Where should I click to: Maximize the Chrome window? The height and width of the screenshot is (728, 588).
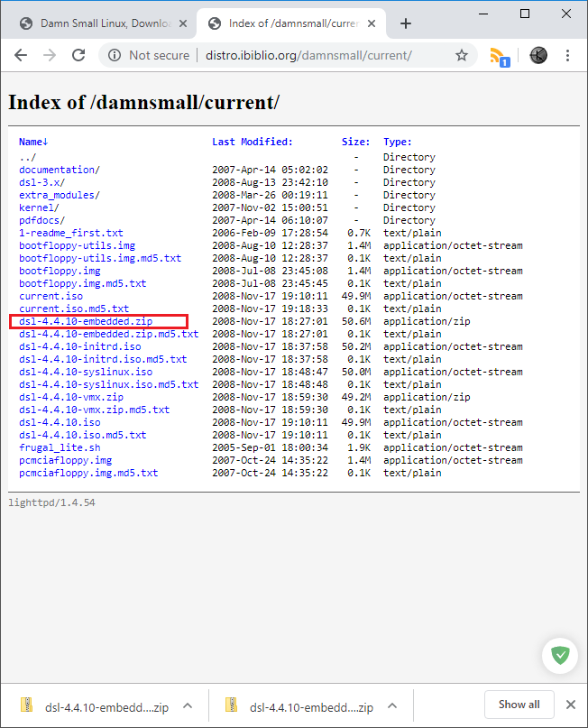(524, 14)
